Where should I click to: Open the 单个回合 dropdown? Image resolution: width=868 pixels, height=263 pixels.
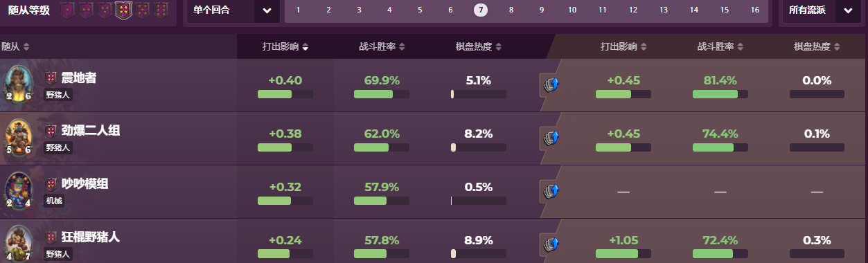[232, 10]
